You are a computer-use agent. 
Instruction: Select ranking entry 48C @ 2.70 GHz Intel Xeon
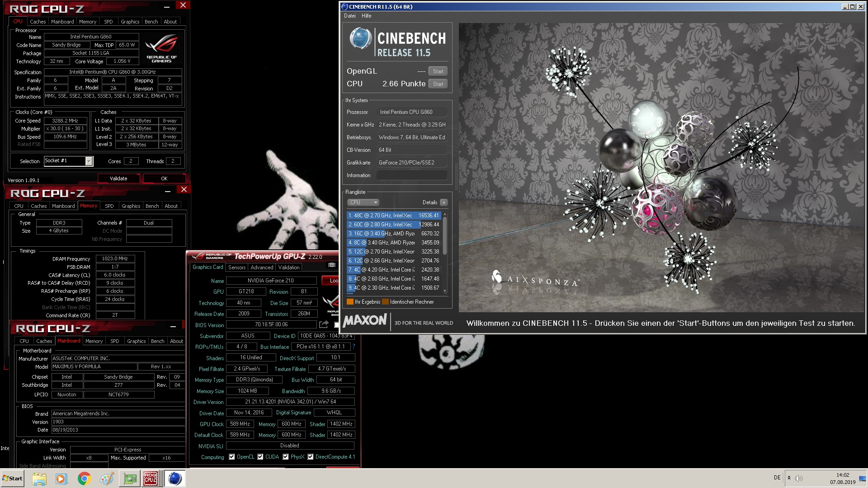click(x=394, y=216)
